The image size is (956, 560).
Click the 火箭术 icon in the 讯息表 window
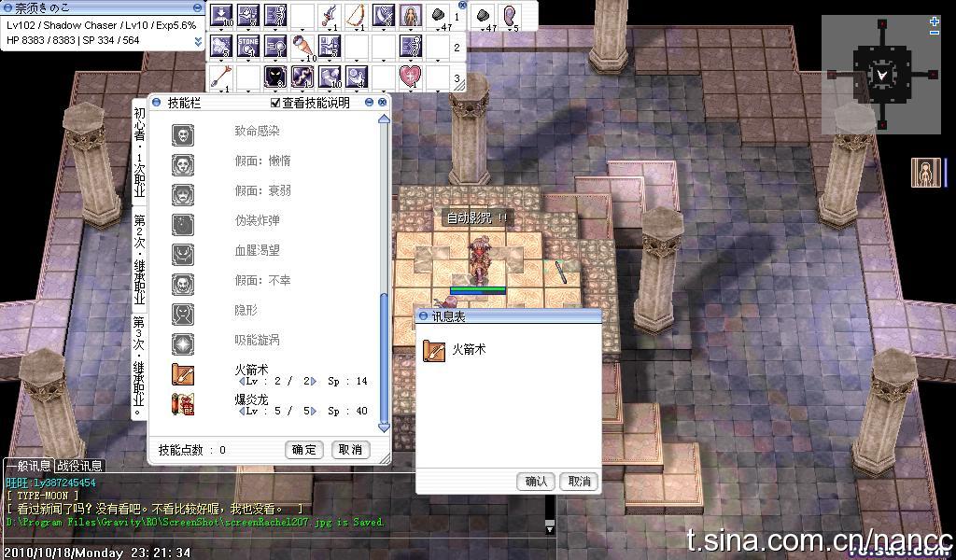point(434,351)
